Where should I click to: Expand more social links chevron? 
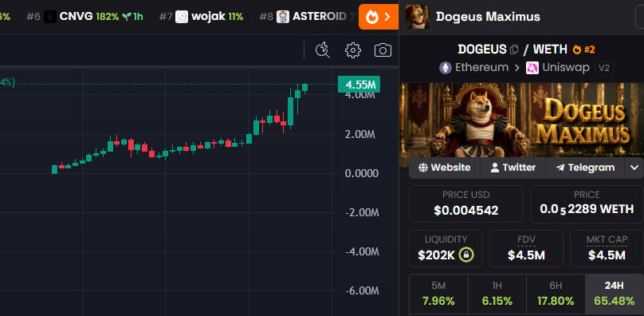click(x=634, y=168)
